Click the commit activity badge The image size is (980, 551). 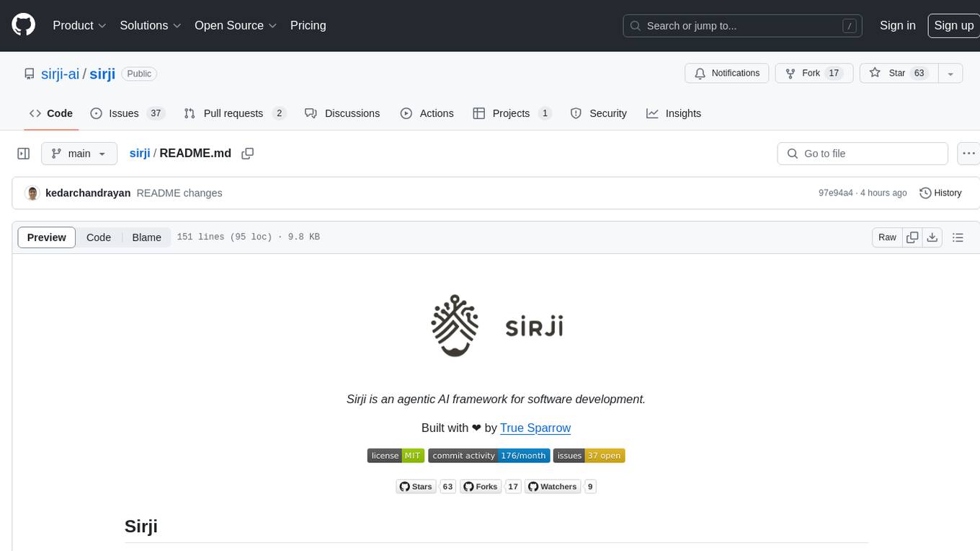coord(489,456)
